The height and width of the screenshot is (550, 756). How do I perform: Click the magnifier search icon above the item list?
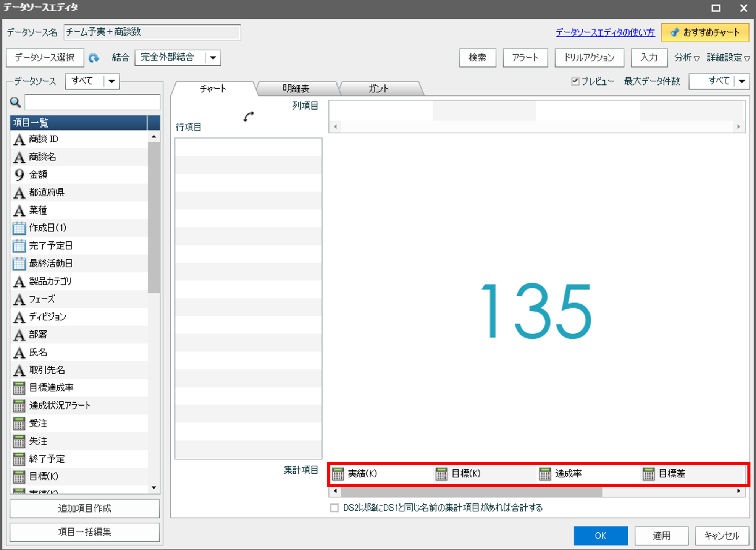pos(15,102)
